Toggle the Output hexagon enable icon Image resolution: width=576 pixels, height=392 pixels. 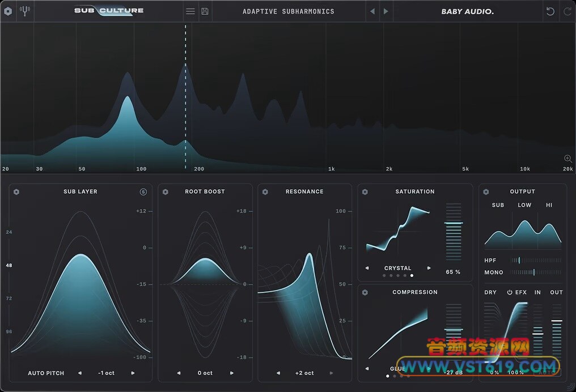coord(486,191)
